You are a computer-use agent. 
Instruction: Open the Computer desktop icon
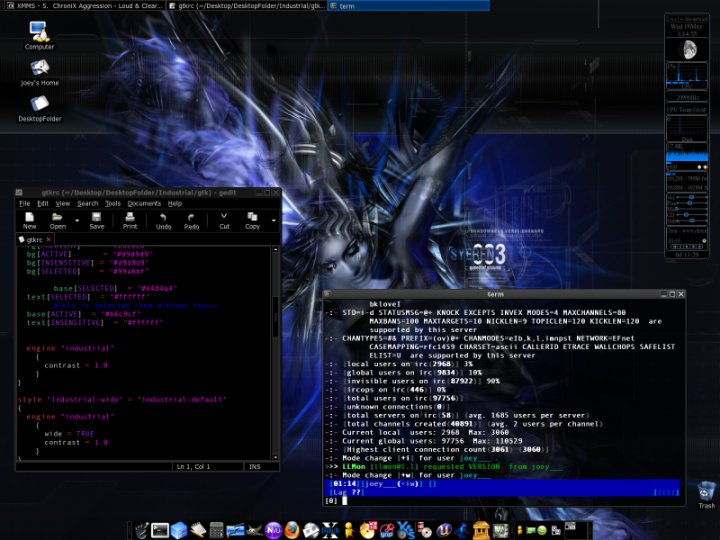[x=39, y=36]
